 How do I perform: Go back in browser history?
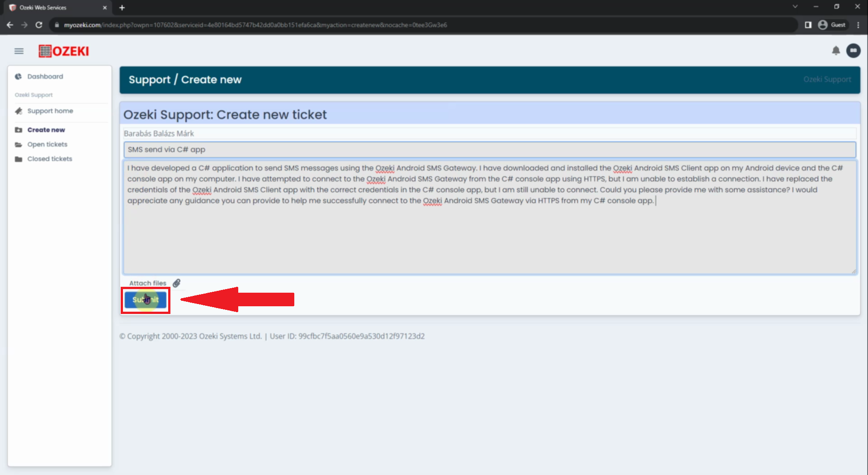pos(10,25)
